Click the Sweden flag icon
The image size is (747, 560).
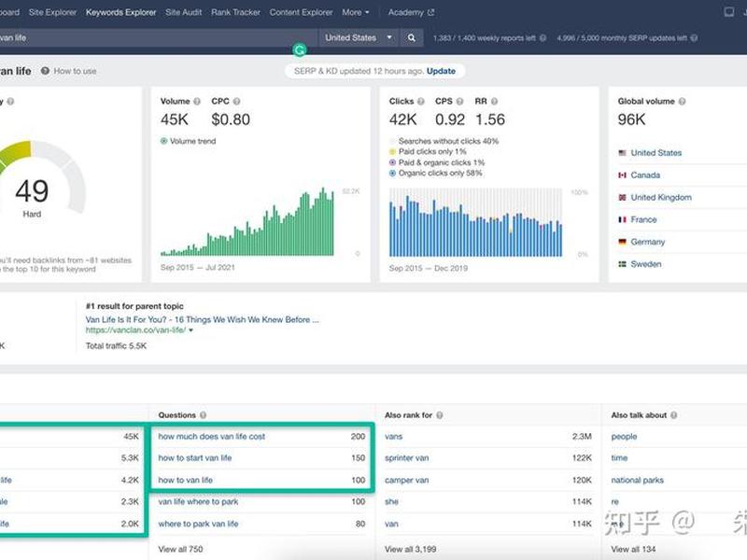(622, 264)
